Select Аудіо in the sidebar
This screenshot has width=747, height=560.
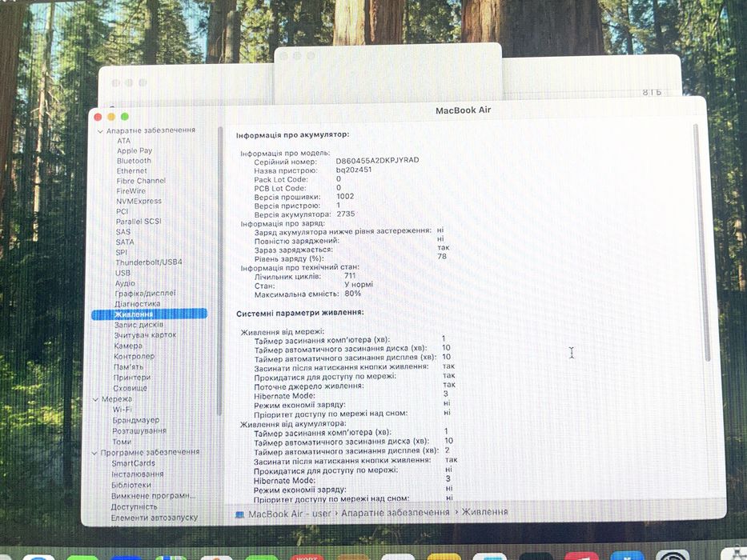click(x=125, y=283)
